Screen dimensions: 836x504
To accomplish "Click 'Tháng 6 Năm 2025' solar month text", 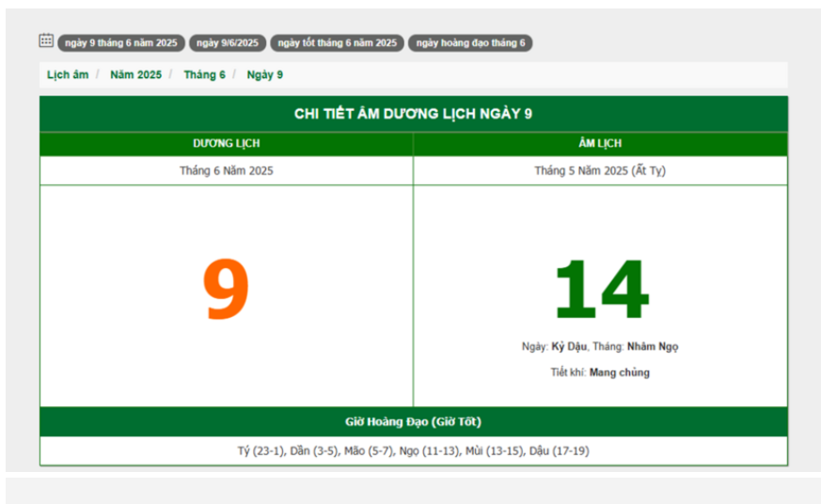I will click(x=227, y=171).
